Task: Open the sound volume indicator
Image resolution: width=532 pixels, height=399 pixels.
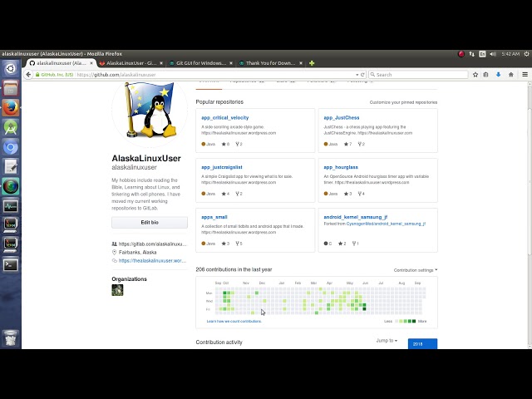Action: pyautogui.click(x=493, y=54)
